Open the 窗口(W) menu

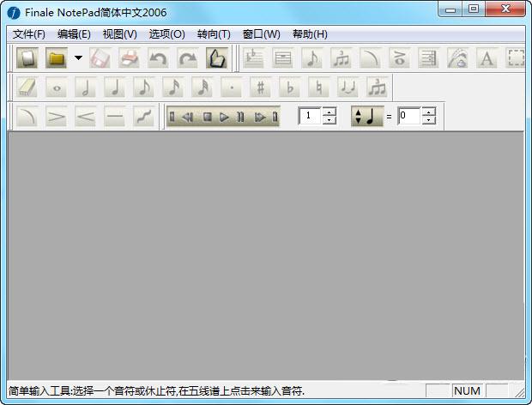click(x=261, y=34)
